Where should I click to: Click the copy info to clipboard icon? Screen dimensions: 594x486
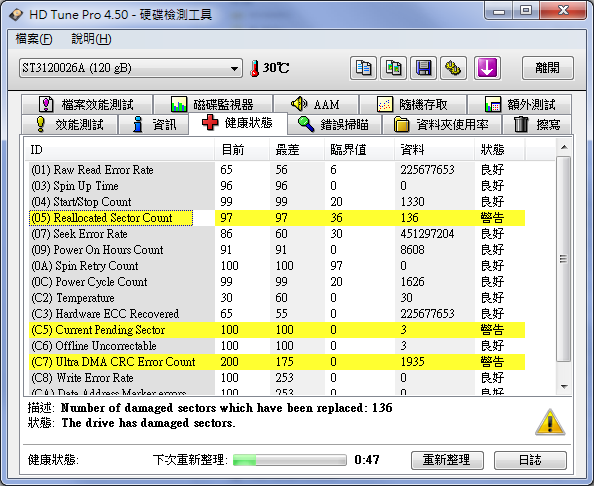click(363, 68)
